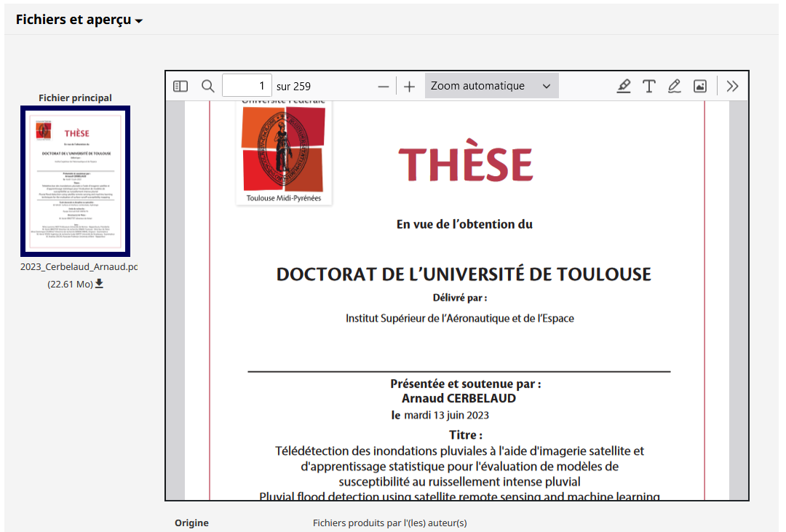Open the 2023_Cerbelaud_Arnaud.pdf file name link

(x=79, y=267)
